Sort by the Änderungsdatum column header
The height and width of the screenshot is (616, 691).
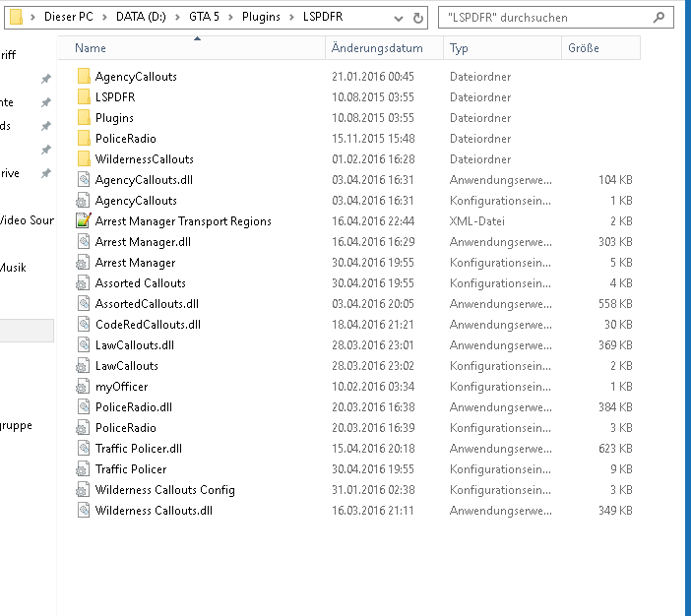pyautogui.click(x=384, y=47)
